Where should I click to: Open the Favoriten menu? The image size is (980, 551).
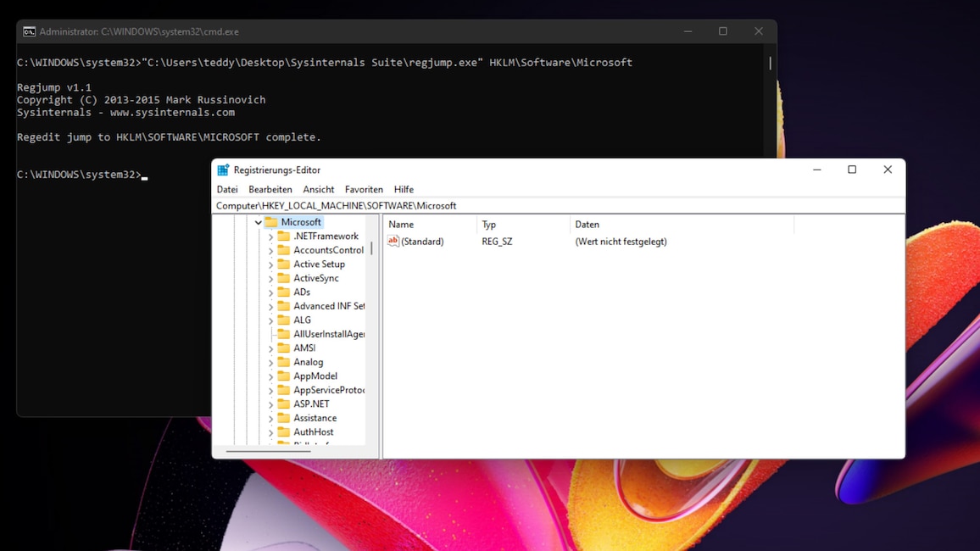click(x=364, y=189)
